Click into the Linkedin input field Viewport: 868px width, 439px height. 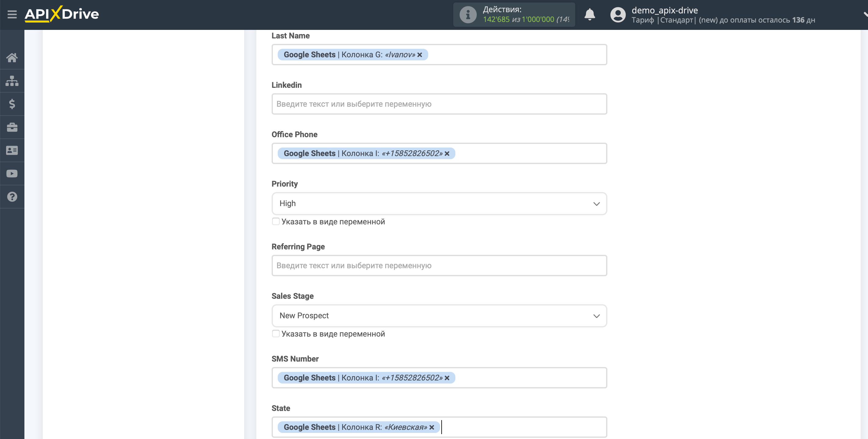tap(439, 104)
